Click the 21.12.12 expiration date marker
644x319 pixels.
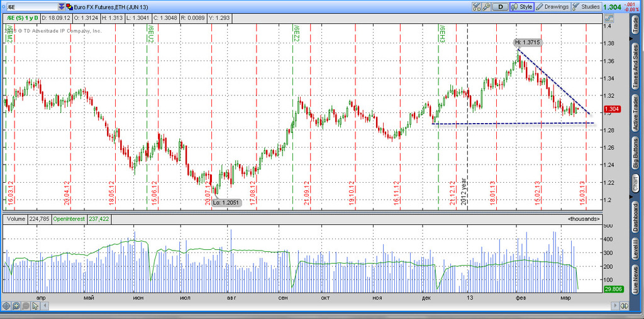tap(452, 193)
